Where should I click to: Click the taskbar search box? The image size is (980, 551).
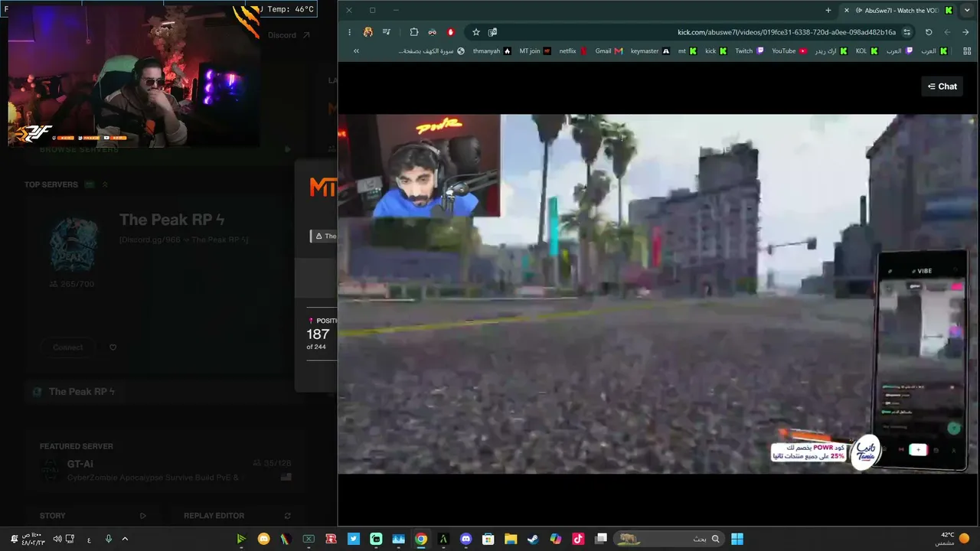[x=669, y=539]
